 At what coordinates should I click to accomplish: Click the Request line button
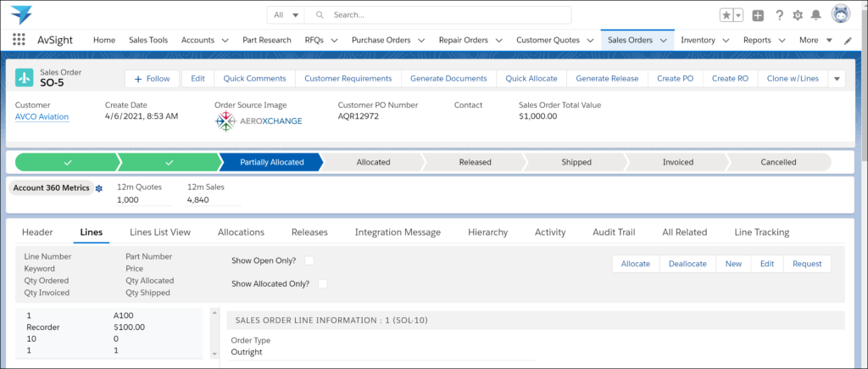(807, 264)
